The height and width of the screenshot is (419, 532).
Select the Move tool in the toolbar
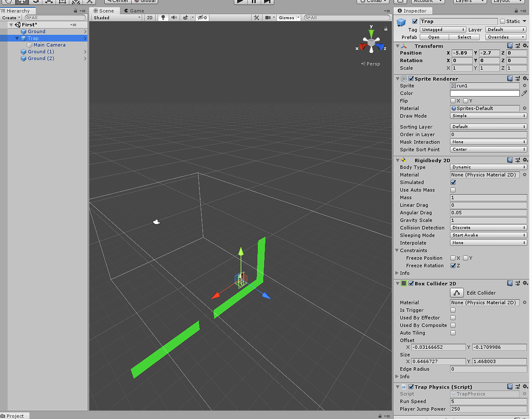point(21,3)
